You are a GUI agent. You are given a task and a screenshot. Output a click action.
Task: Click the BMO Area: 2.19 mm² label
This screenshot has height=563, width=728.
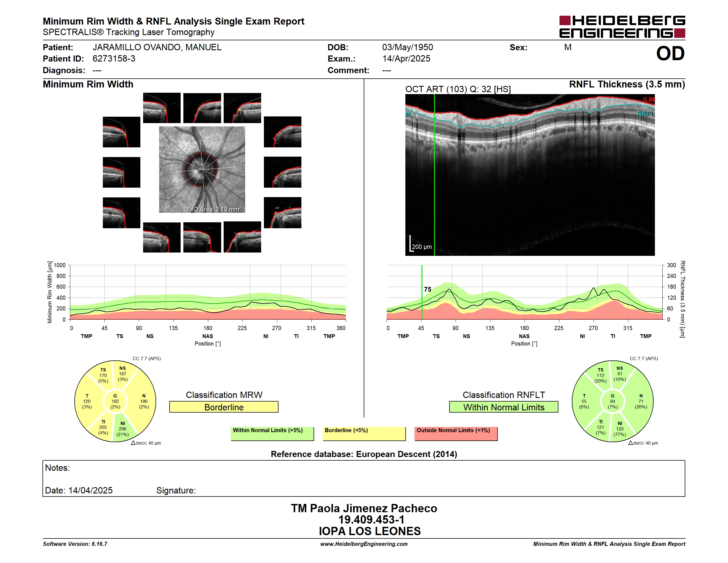213,209
